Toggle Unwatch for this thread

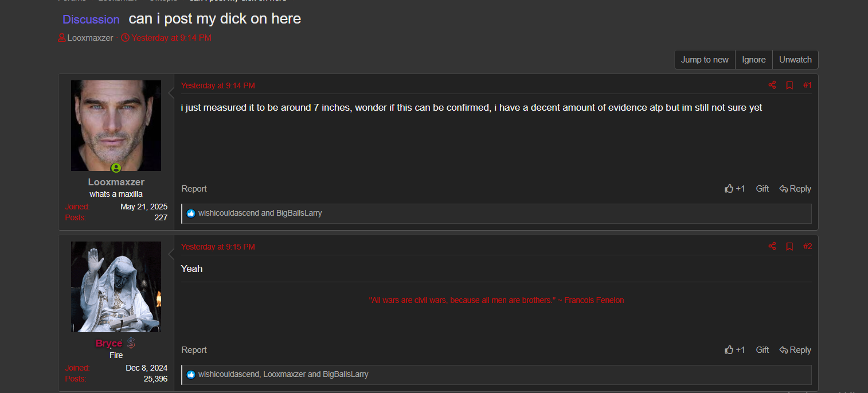795,60
